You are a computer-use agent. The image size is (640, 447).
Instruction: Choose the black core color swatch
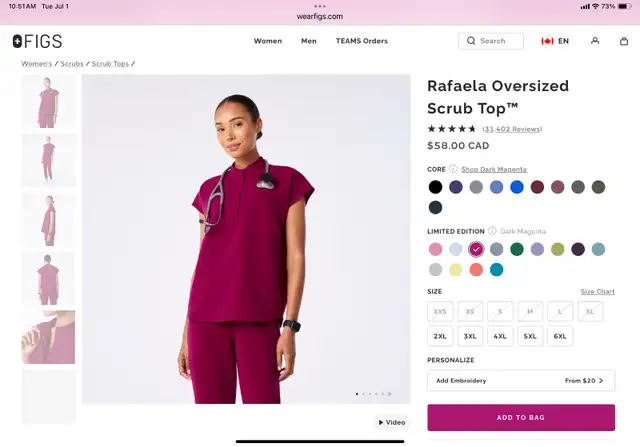pos(436,187)
